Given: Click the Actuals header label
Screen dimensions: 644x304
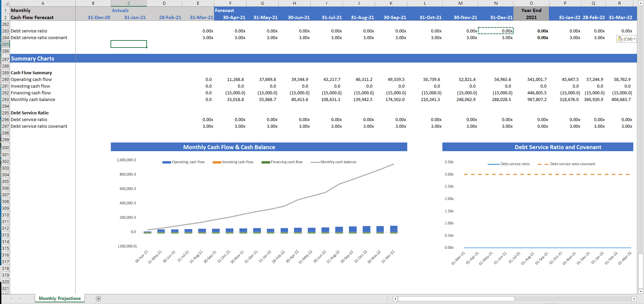Looking at the screenshot, I should [x=120, y=10].
